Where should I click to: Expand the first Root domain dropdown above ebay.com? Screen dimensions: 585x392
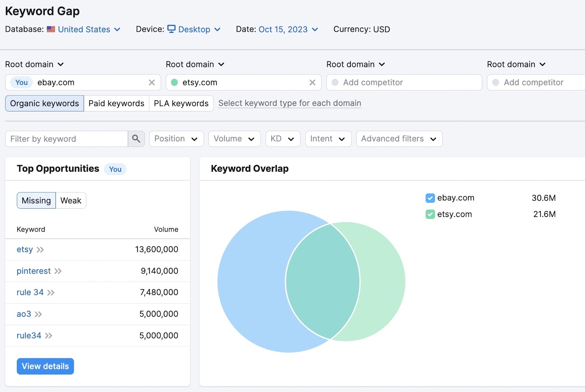[34, 64]
